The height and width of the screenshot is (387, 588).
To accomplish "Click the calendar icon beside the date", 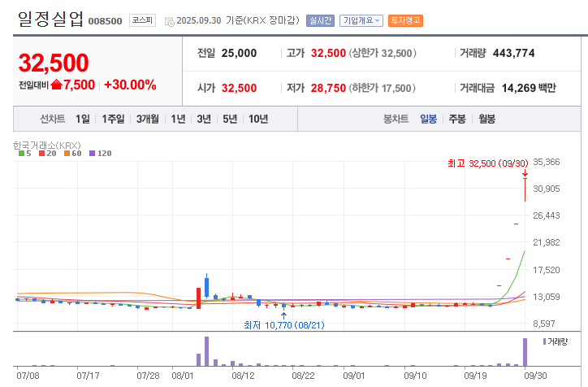I will [169, 21].
